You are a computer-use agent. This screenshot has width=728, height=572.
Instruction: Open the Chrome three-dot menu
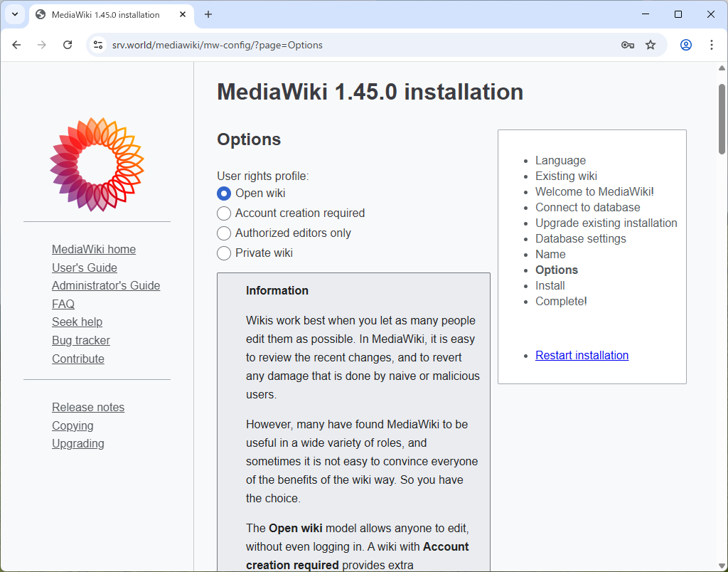point(712,44)
